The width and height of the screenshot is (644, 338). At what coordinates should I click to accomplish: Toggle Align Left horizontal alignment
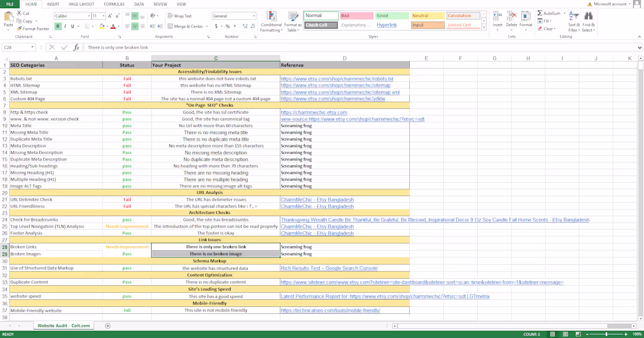[x=127, y=26]
